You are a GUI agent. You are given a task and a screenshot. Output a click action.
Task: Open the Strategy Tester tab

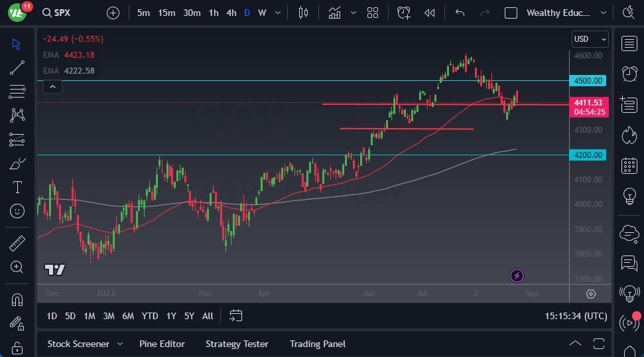(x=237, y=344)
